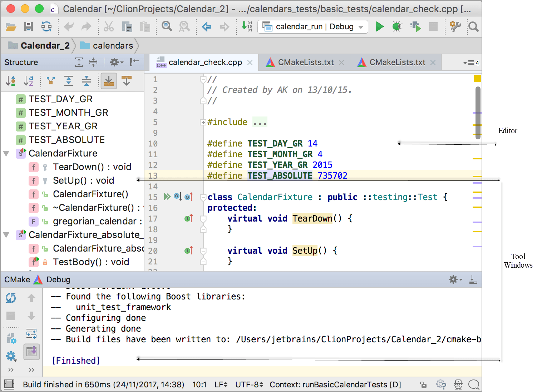Navigate back with the blue left arrow
The height and width of the screenshot is (392, 537).
click(x=206, y=26)
